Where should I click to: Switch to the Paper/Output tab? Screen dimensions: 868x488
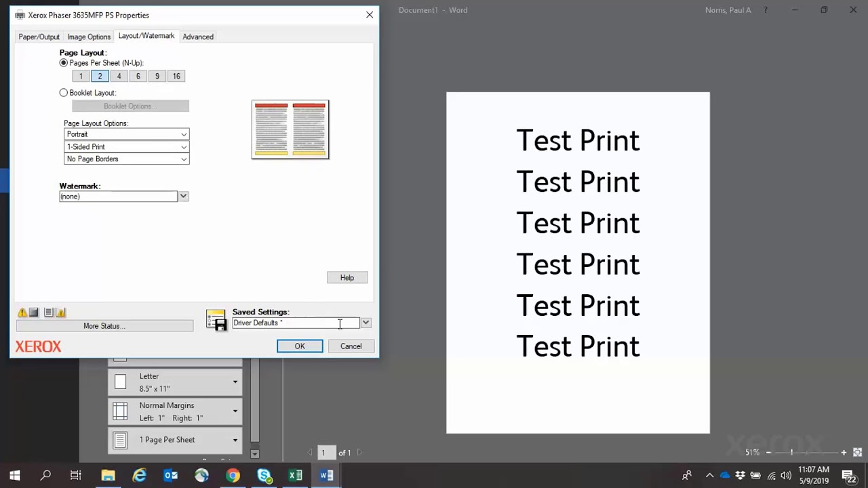point(39,37)
